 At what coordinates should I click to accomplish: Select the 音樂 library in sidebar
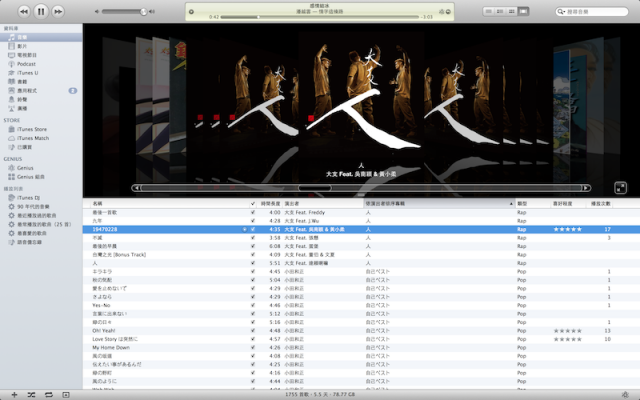tap(41, 37)
